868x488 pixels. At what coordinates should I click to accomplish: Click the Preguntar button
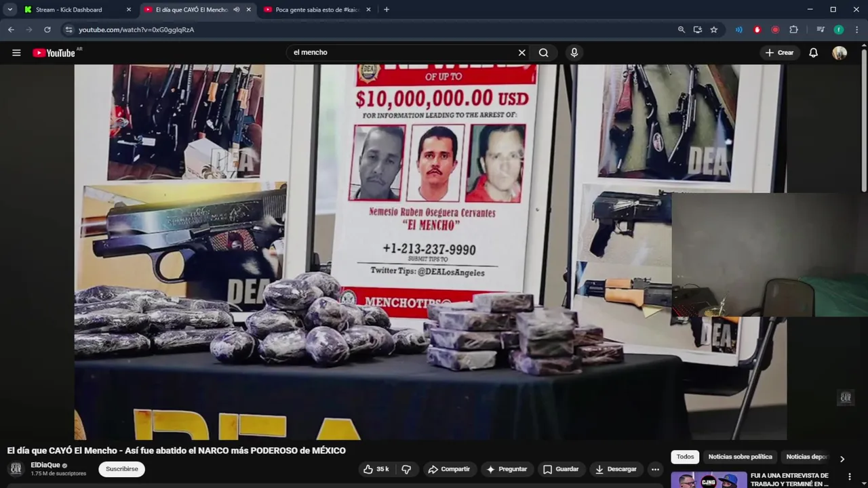click(x=507, y=469)
